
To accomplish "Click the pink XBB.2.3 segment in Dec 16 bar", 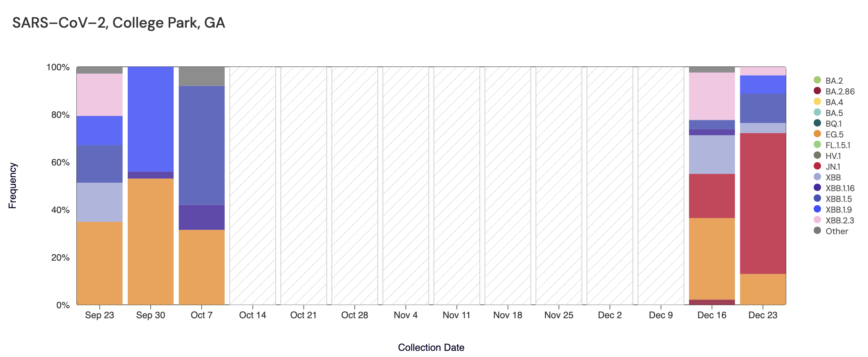I will tap(712, 96).
